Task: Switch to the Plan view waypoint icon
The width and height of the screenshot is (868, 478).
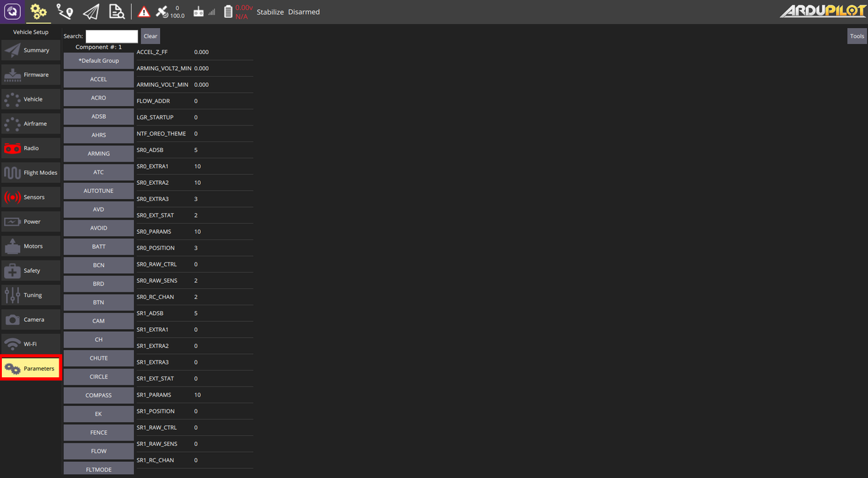Action: (65, 11)
